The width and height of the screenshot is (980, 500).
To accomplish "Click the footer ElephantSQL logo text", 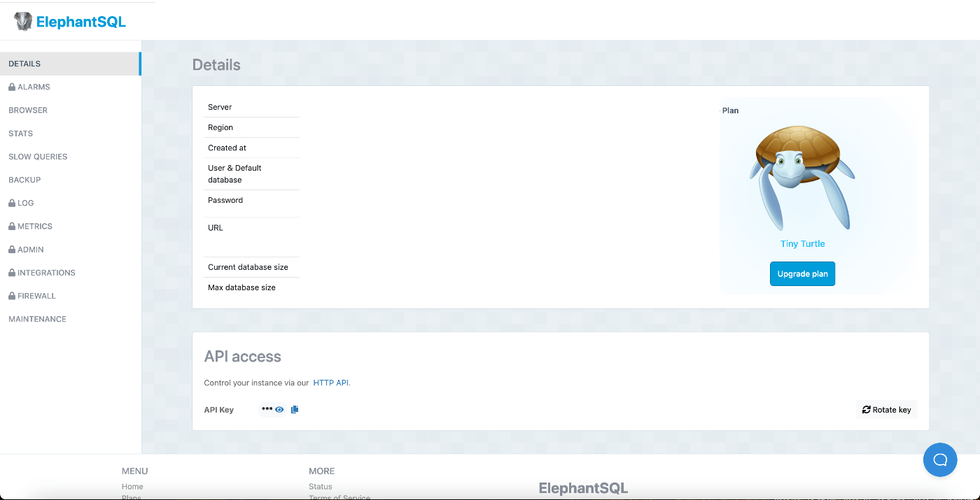I will click(583, 488).
